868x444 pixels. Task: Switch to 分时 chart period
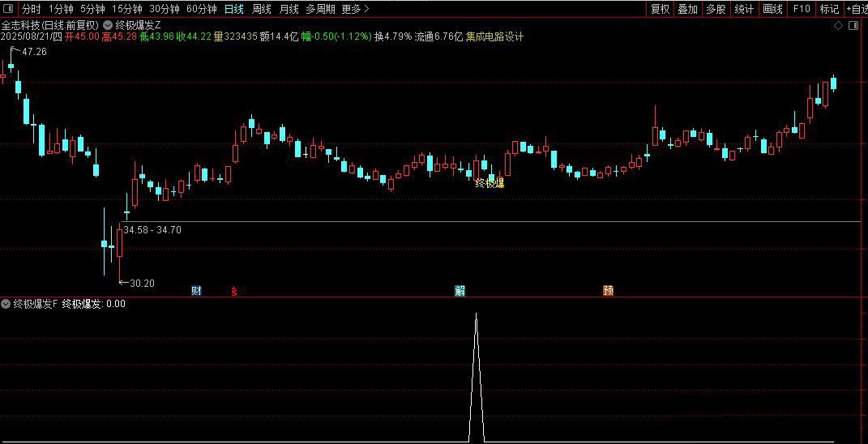pyautogui.click(x=32, y=9)
